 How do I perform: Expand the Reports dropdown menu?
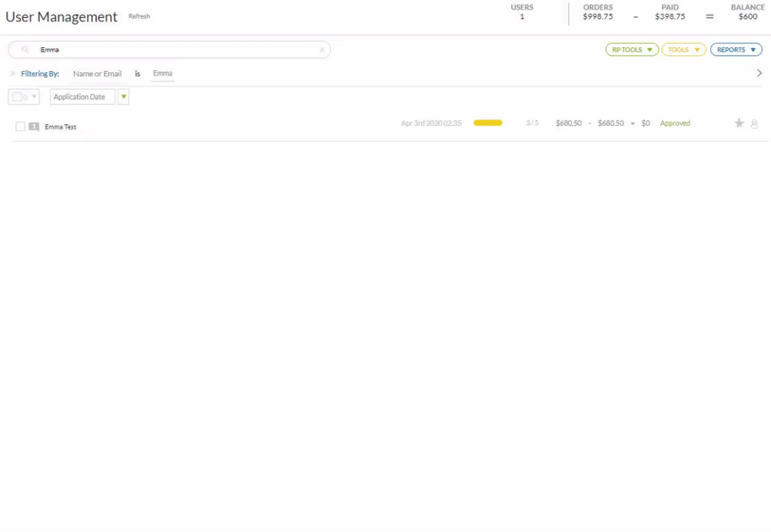[736, 50]
